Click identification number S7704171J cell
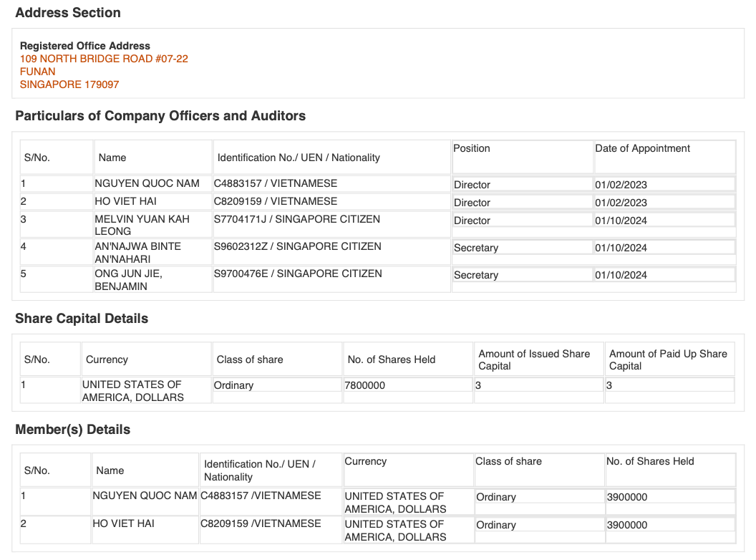756x560 pixels. click(x=296, y=219)
